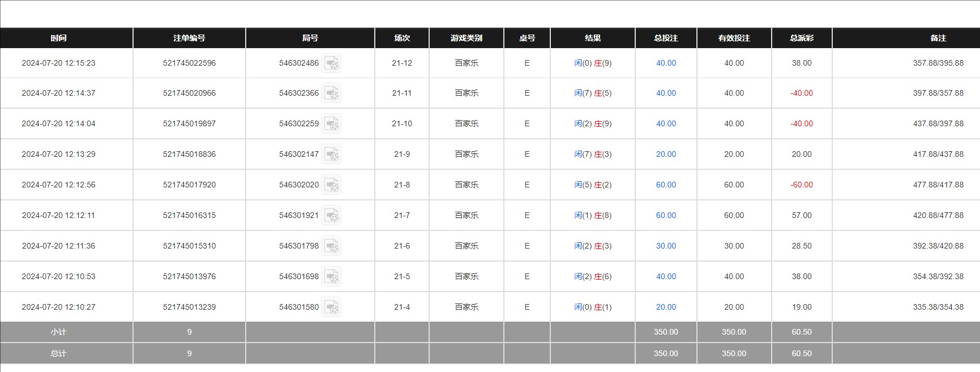Select bet number 521745022596

tap(189, 63)
